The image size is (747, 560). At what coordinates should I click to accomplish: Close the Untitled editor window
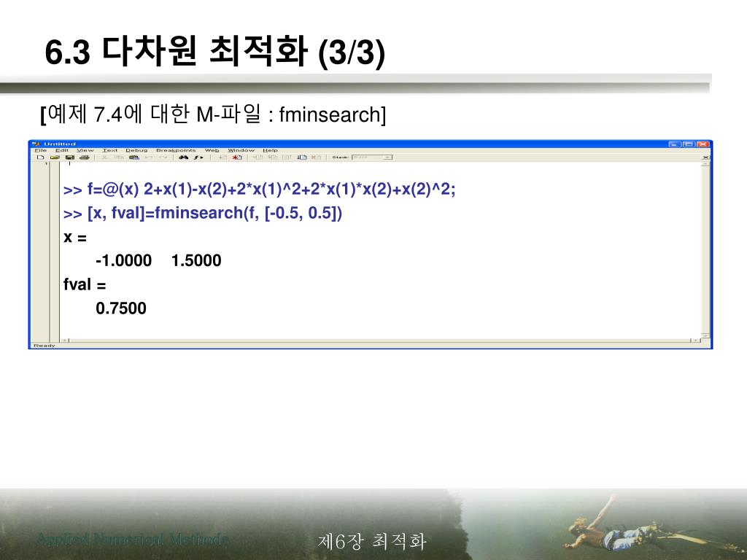click(703, 144)
